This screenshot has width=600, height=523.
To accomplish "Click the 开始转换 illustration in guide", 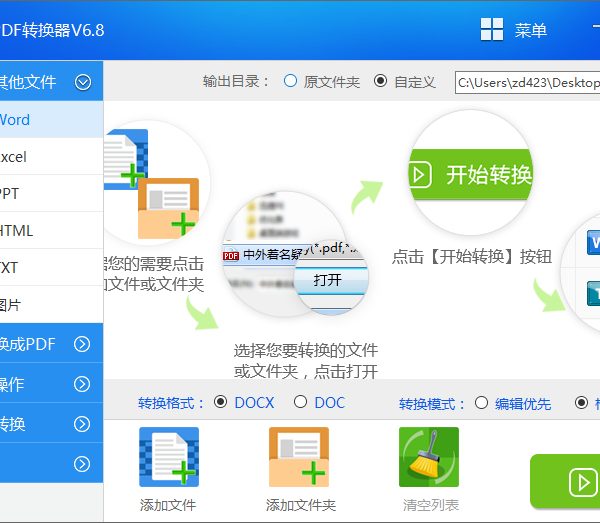I will point(470,174).
